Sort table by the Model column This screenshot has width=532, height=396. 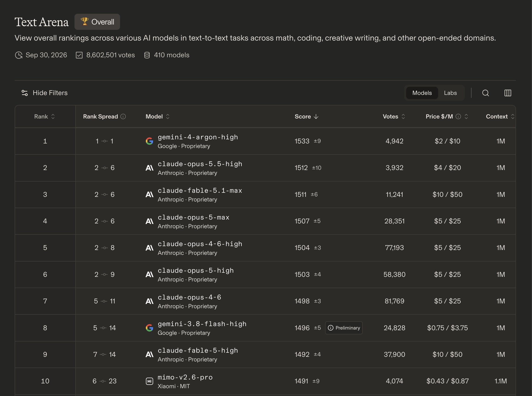(x=157, y=116)
